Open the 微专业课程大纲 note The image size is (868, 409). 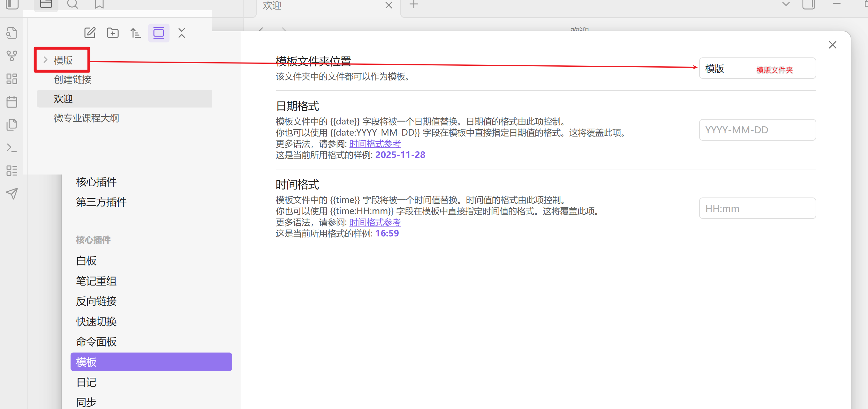[86, 118]
